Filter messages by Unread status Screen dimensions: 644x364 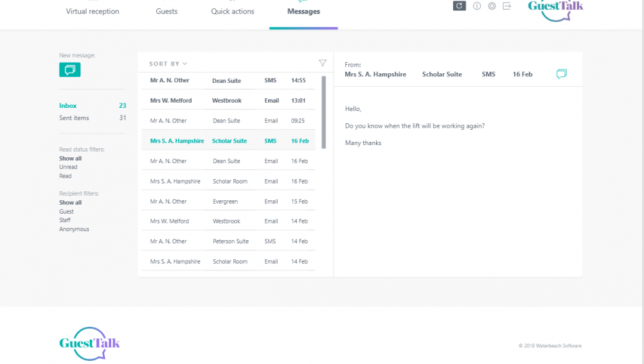pos(68,167)
